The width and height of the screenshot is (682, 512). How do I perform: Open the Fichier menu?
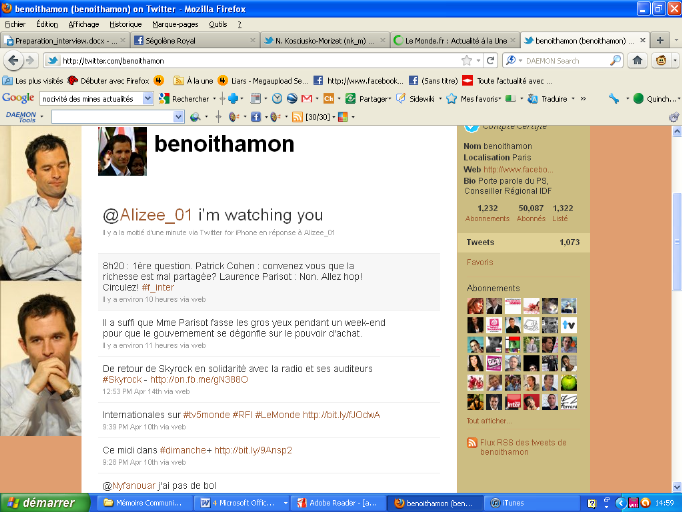15,24
